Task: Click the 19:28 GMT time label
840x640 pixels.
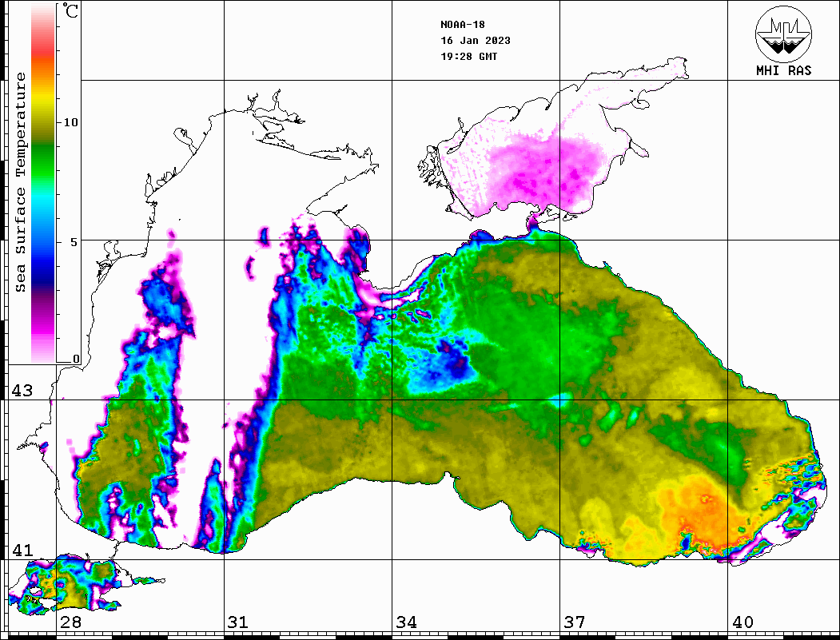Action: tap(469, 57)
